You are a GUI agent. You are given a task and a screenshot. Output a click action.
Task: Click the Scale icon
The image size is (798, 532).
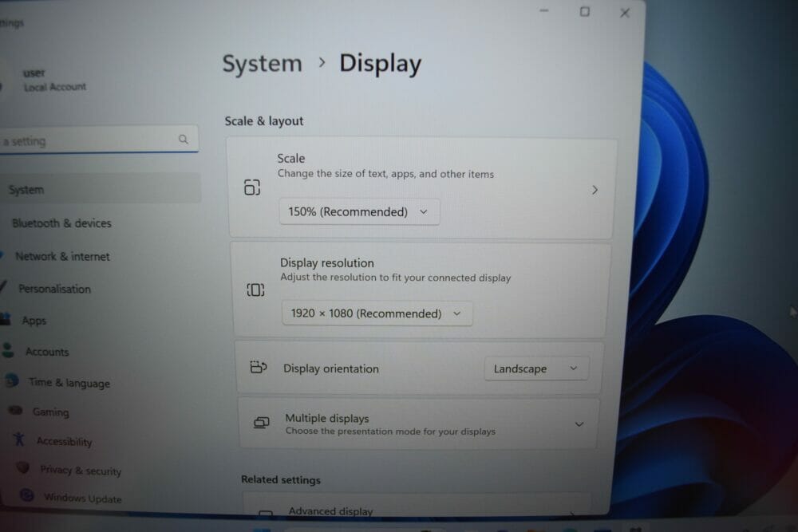click(x=252, y=187)
